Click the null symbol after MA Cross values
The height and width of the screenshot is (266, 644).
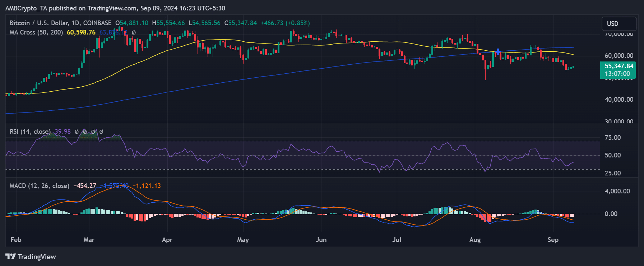[134, 32]
